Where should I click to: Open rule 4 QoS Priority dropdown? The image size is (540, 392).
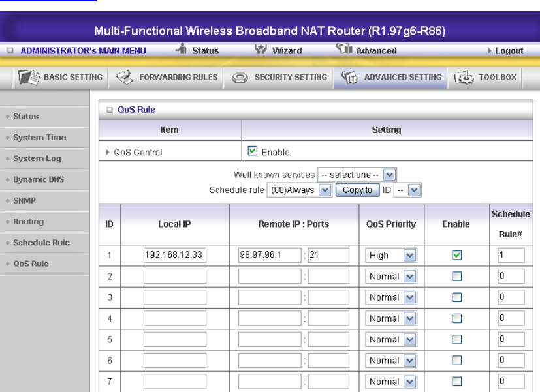391,318
